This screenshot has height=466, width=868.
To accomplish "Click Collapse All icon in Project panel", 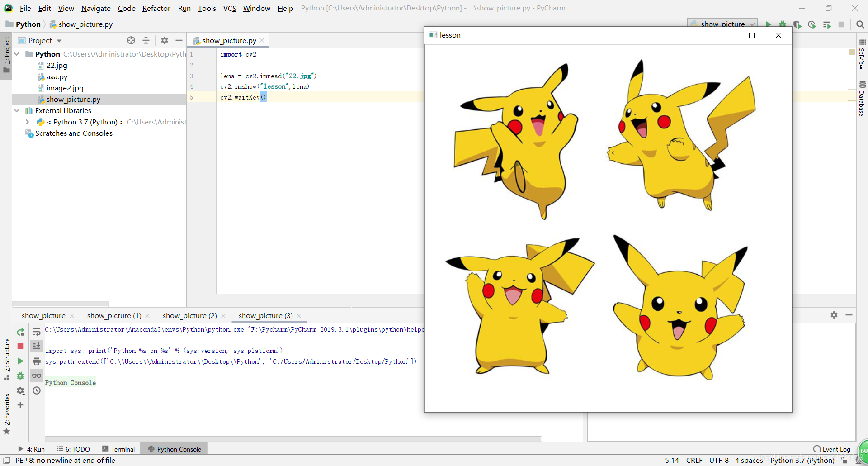I will (146, 40).
